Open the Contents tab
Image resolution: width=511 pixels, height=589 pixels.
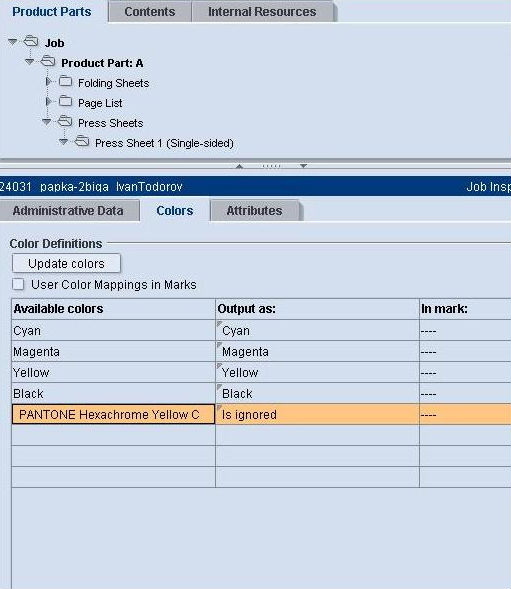pos(150,12)
